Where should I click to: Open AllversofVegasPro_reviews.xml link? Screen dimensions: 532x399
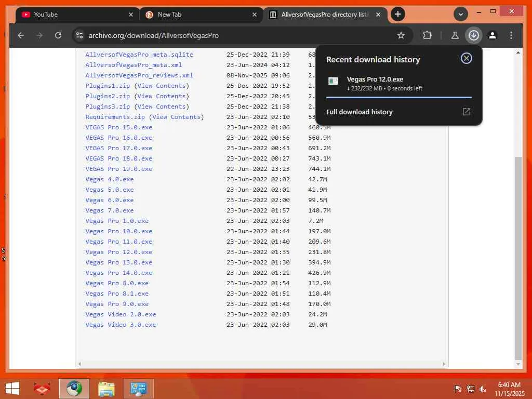(139, 75)
